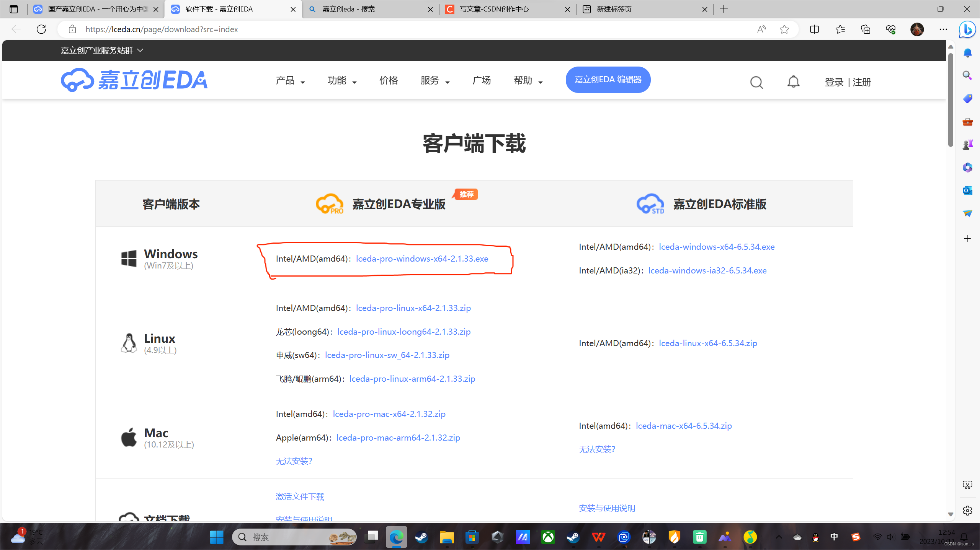Image resolution: width=980 pixels, height=550 pixels.
Task: Click the search magnifier icon in site header
Action: pyautogui.click(x=756, y=82)
